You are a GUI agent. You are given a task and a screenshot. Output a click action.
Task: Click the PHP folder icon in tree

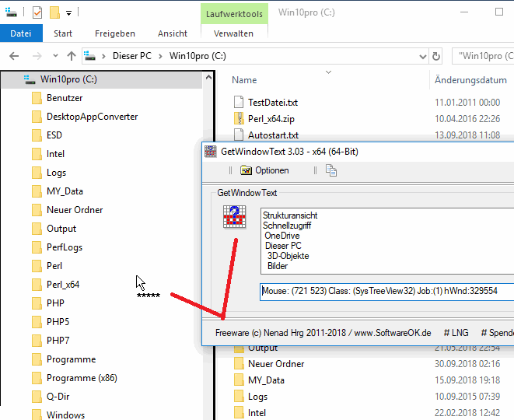point(37,303)
